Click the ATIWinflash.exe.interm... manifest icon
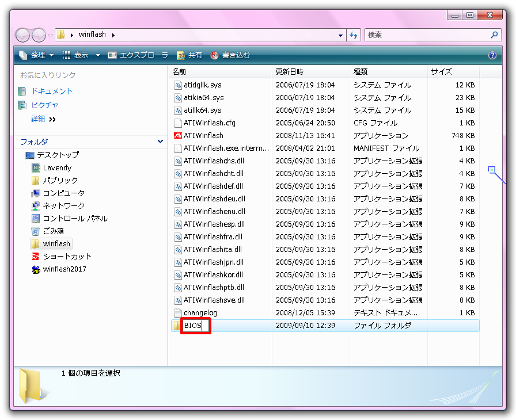The width and height of the screenshot is (516, 420). [x=178, y=148]
